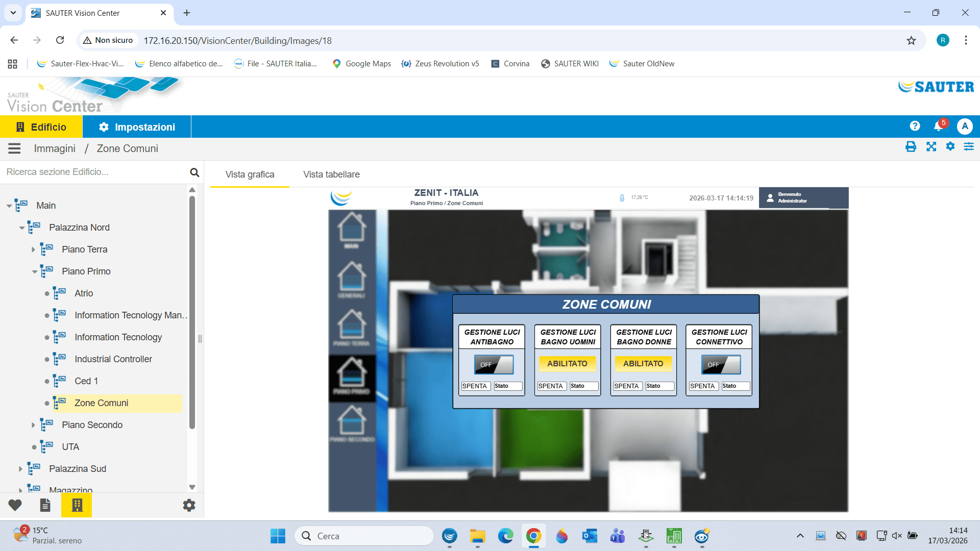Click the Ricerca sezione Edificio search field
980x551 pixels.
[94, 172]
